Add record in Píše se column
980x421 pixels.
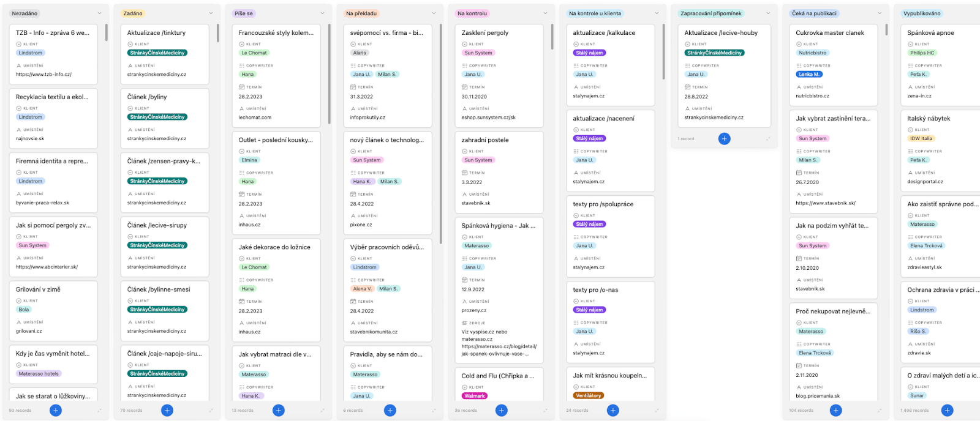279,411
